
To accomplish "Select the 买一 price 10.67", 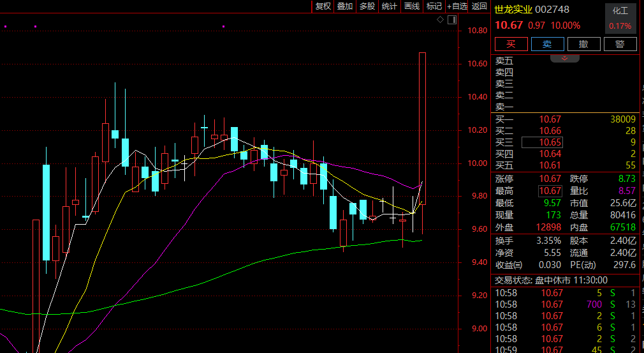I will point(550,119).
